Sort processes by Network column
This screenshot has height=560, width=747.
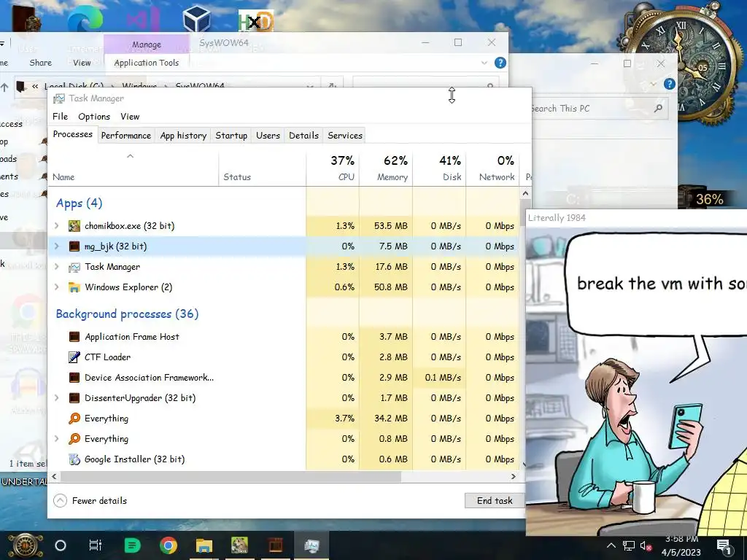coord(492,168)
